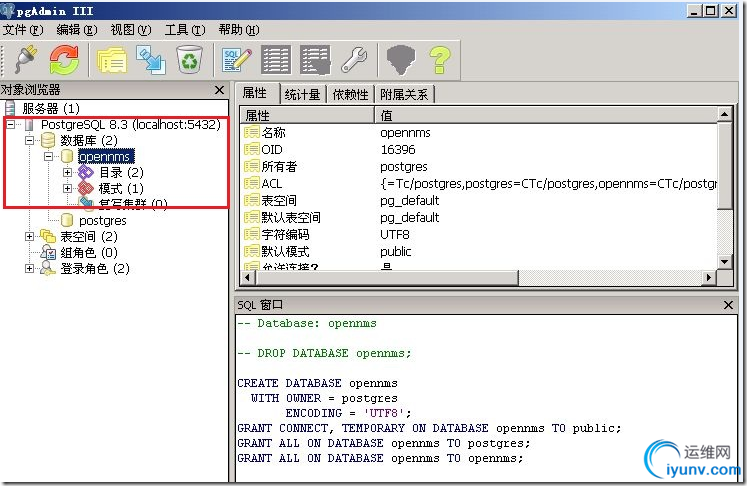Screen dimensions: 747x486
Task: Click properties horizontal scroll right arrow
Action: [709, 277]
